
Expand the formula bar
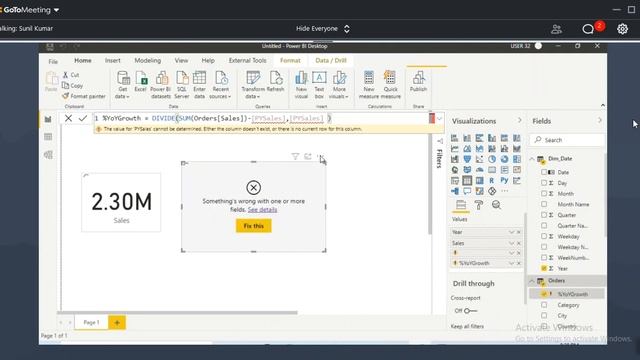coord(440,119)
